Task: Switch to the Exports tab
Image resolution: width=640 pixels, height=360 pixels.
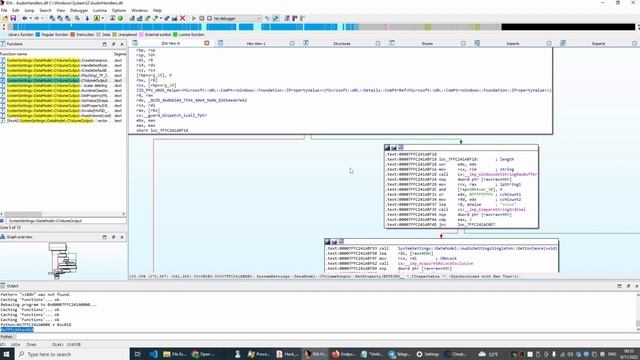Action: click(598, 43)
